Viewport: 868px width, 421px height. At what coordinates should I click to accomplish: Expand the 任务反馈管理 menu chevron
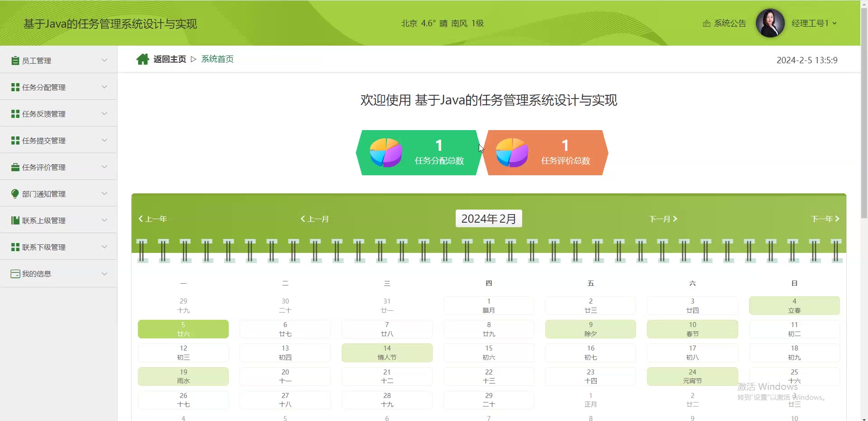point(104,113)
